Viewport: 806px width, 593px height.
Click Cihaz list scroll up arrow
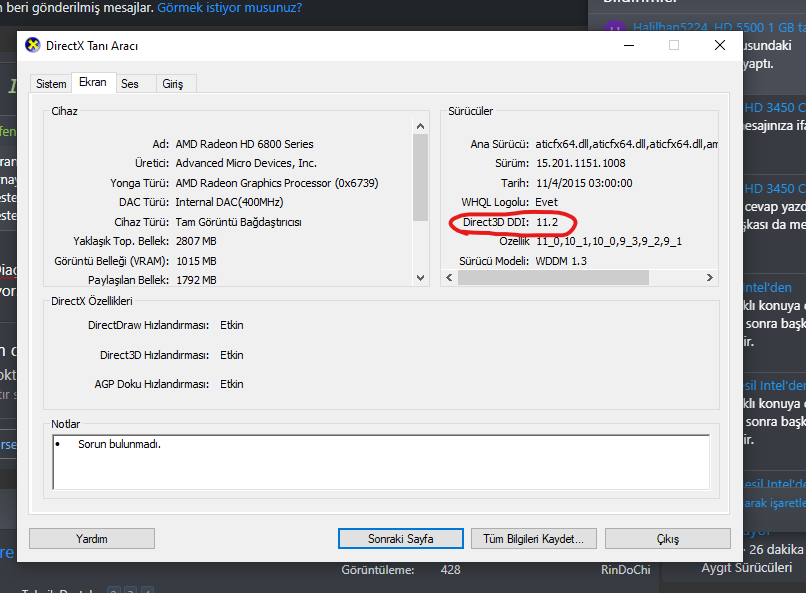coord(420,126)
